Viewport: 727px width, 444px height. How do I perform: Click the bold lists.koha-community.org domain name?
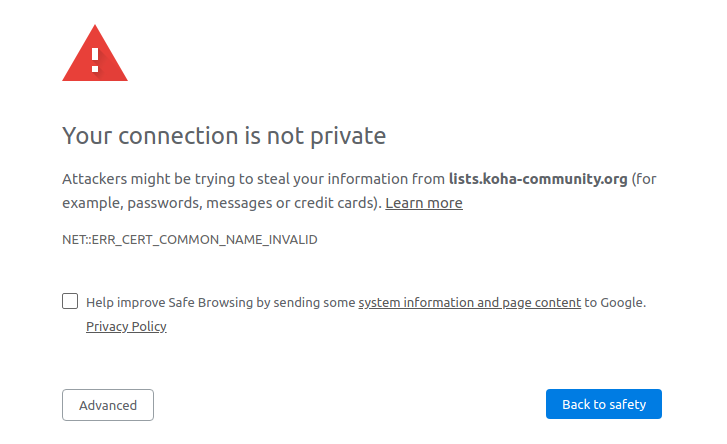538,179
